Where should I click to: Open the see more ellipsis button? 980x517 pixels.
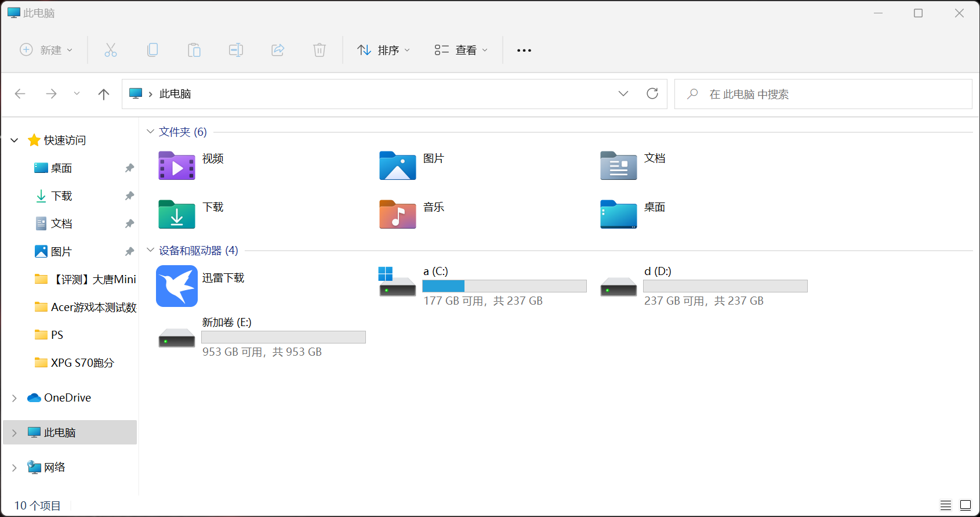click(x=524, y=50)
